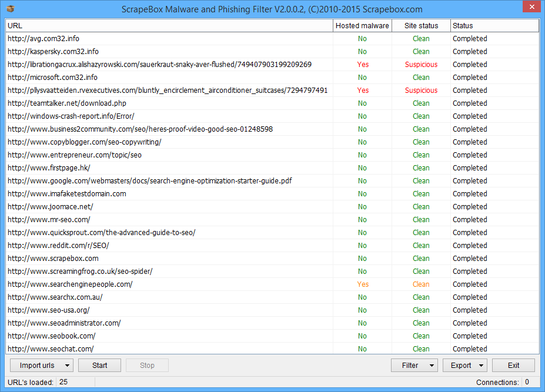Close the Malware and Phishing Filter window
Screen dimensions: 545x392
[530, 7]
